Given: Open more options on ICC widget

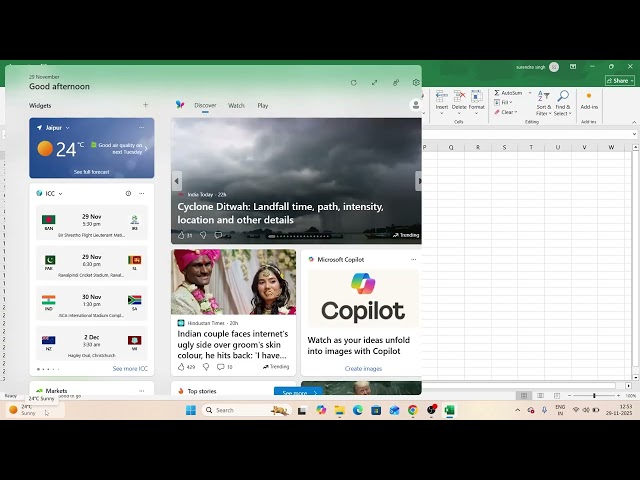Looking at the screenshot, I should tap(141, 193).
